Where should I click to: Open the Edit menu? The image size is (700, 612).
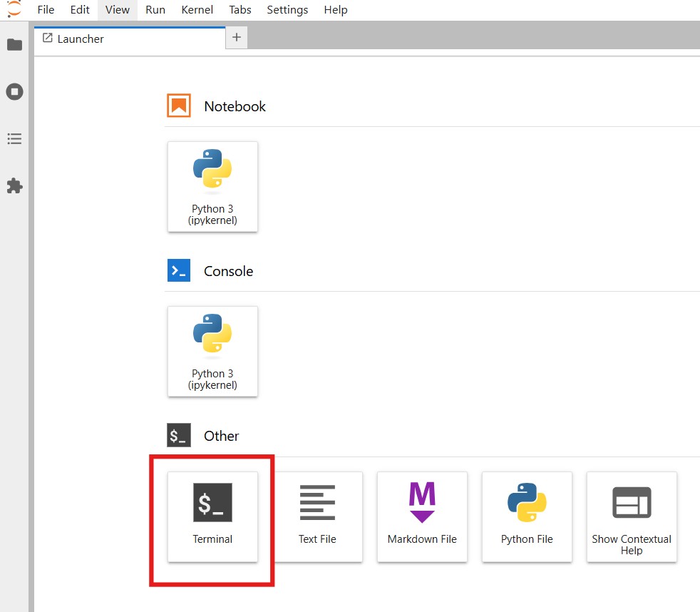point(80,10)
